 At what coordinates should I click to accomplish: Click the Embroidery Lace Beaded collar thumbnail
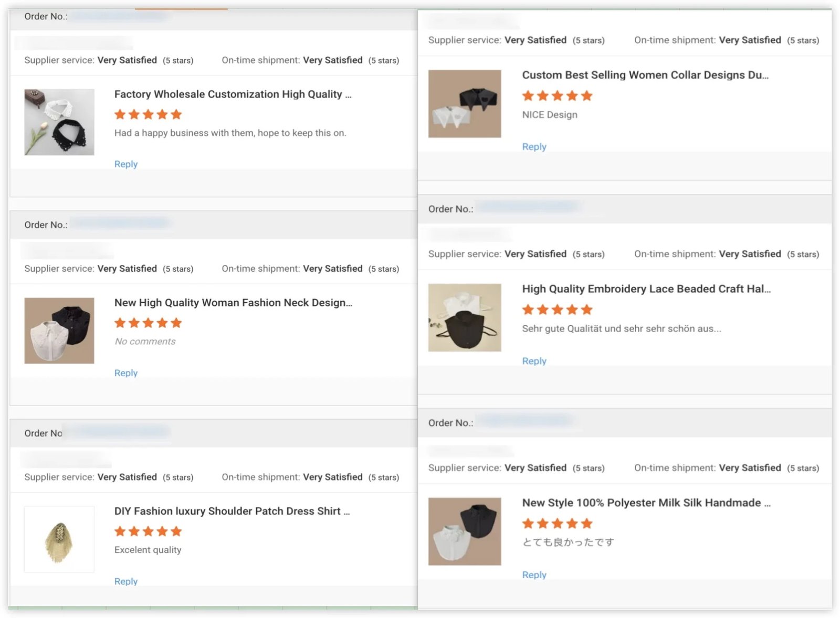(465, 317)
